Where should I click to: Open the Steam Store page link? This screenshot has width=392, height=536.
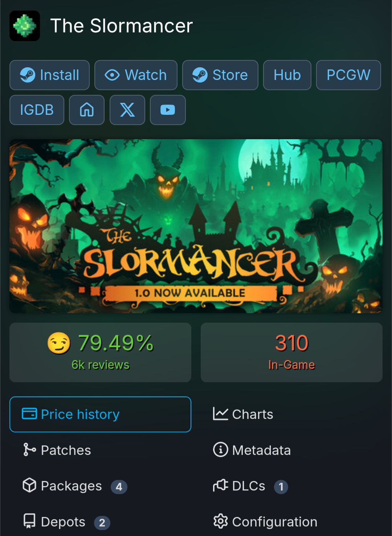coord(220,75)
